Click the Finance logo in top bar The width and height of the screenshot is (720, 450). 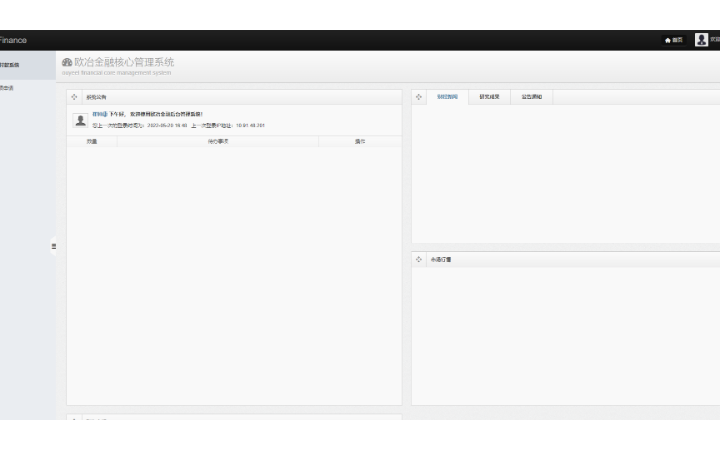[13, 40]
